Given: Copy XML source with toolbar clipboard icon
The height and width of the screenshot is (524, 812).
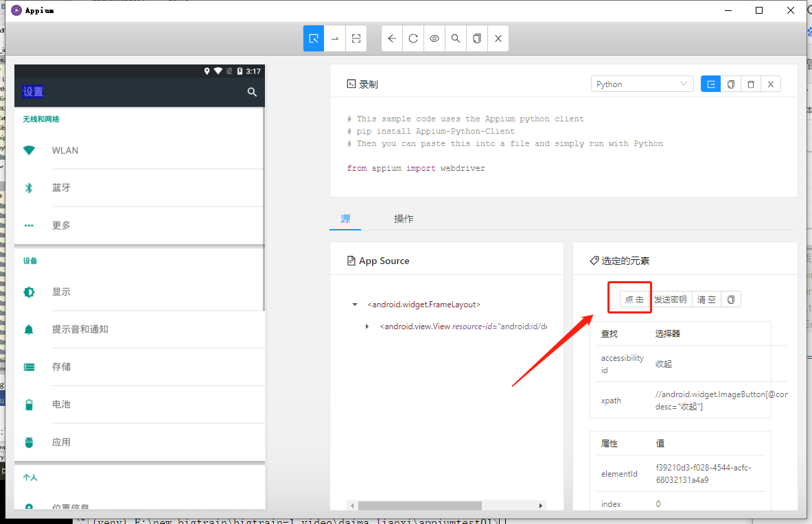Looking at the screenshot, I should pos(477,38).
